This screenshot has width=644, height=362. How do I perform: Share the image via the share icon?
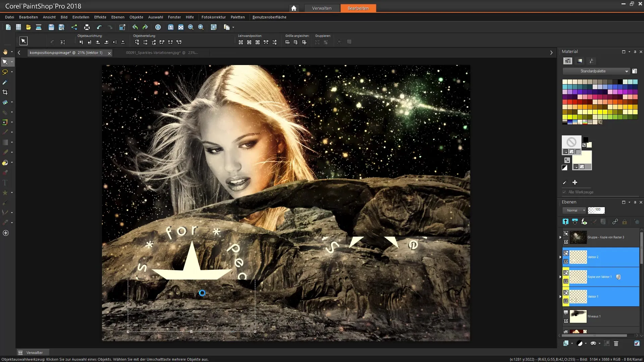point(74,27)
